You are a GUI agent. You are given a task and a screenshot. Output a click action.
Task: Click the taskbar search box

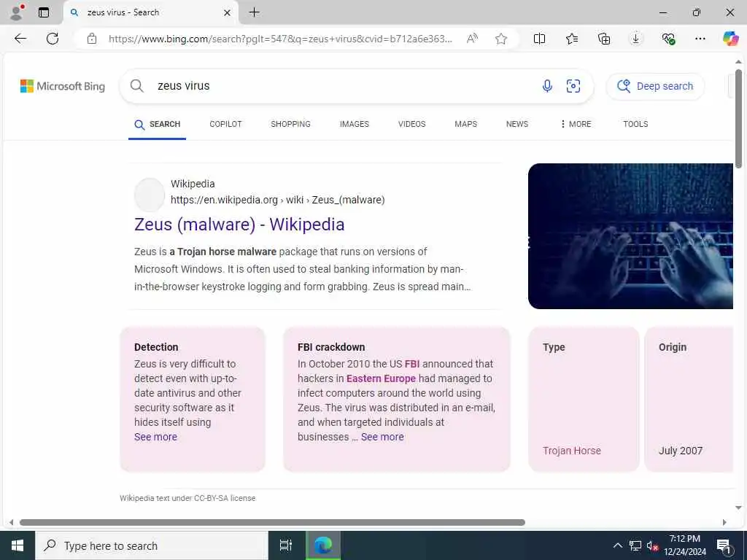(x=152, y=545)
